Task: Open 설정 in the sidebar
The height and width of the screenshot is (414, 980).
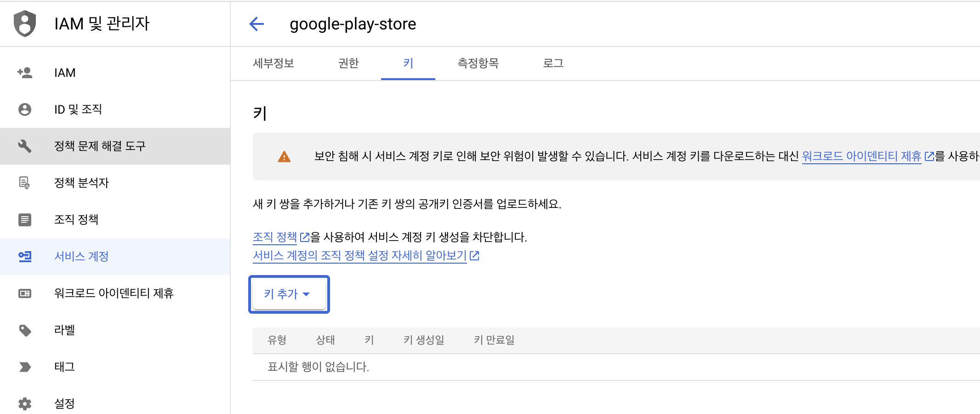Action: point(115,400)
